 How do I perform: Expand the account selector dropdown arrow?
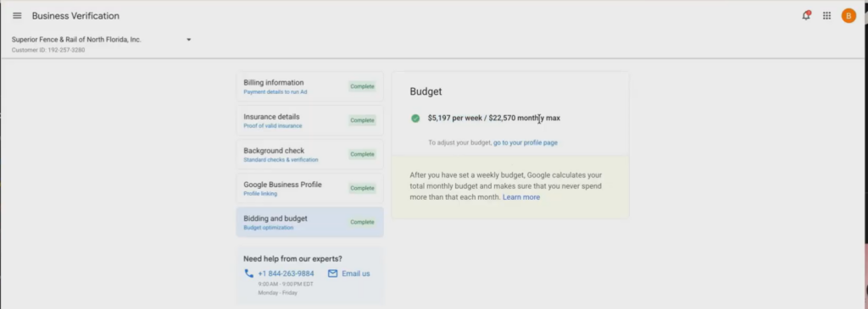tap(189, 40)
